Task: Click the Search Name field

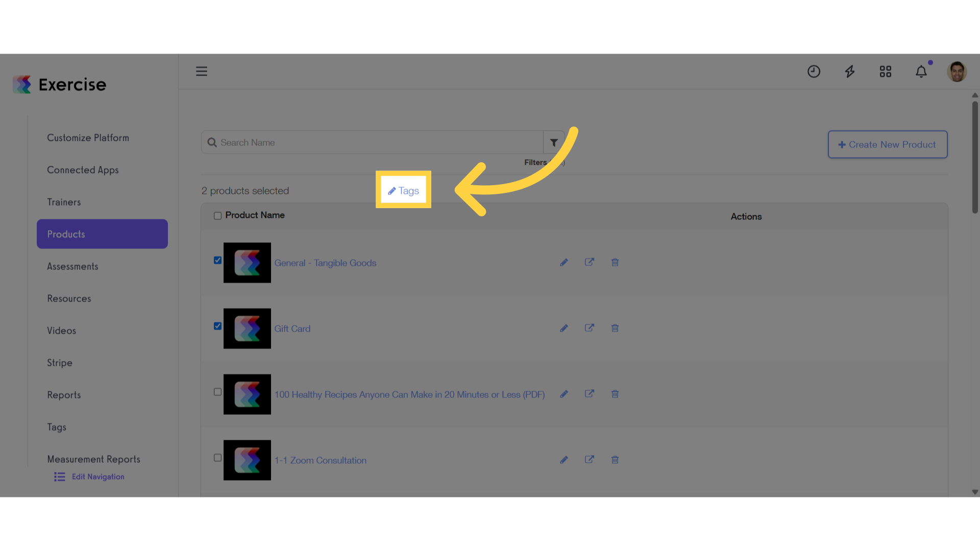Action: (372, 142)
